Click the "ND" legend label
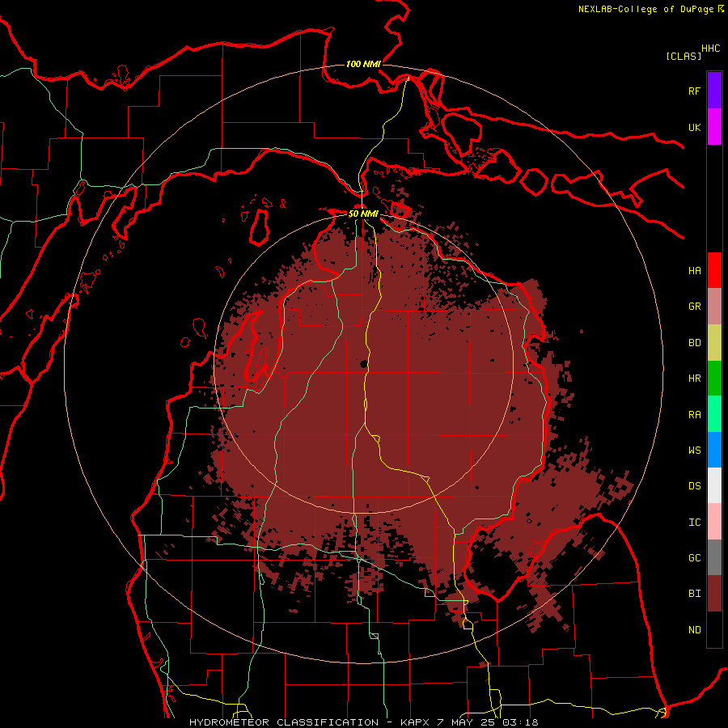Screen dimensions: 728x728 pyautogui.click(x=694, y=630)
